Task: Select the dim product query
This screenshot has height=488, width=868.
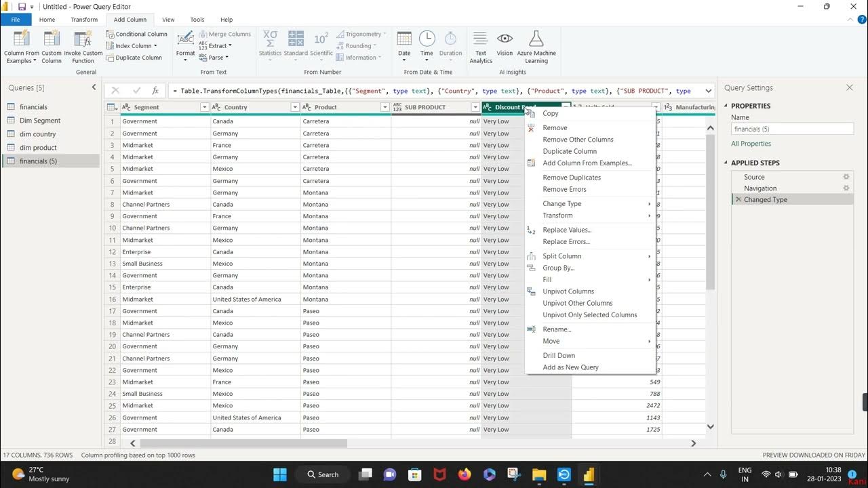Action: 38,148
